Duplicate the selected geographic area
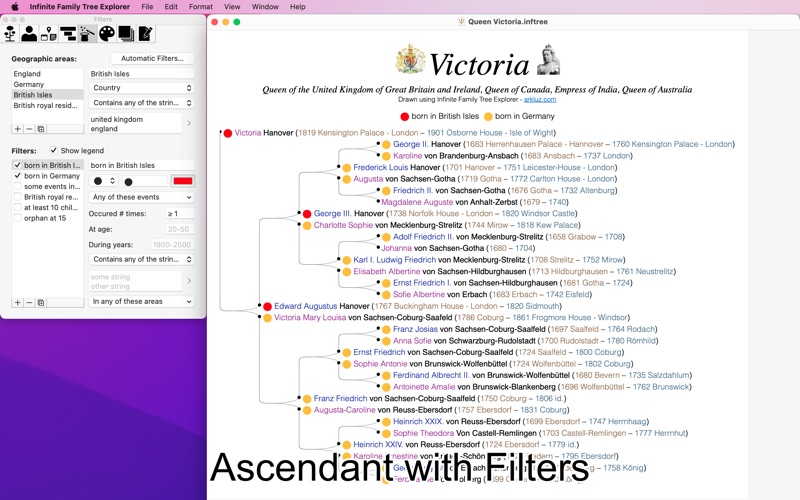This screenshot has width=800, height=500. [41, 129]
